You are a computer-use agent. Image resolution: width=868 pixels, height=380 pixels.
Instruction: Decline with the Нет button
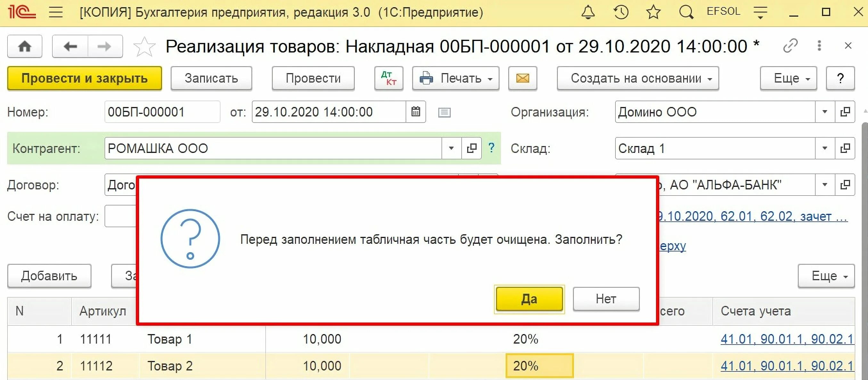pyautogui.click(x=606, y=299)
